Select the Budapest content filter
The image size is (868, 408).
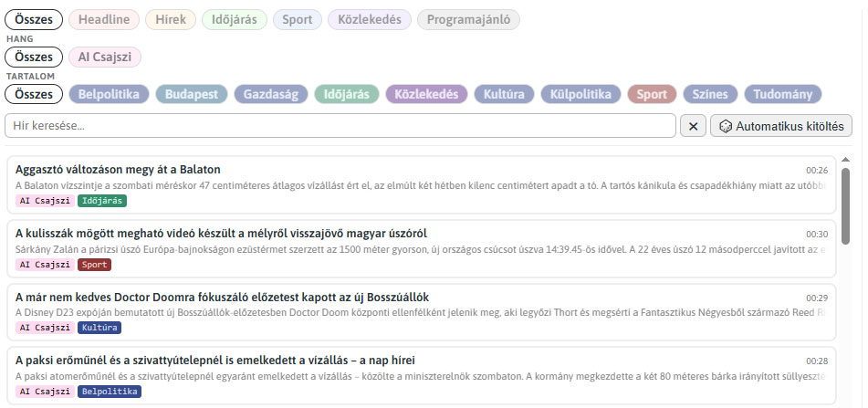(x=192, y=94)
